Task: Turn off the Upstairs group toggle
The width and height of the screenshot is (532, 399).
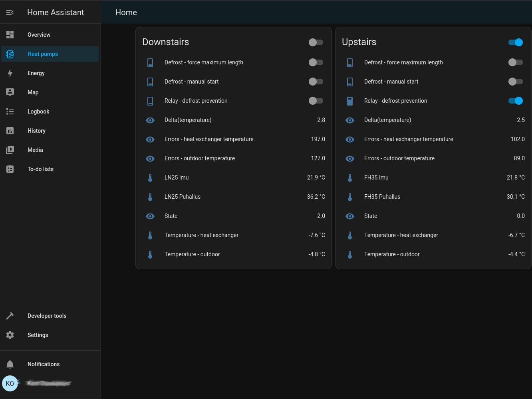Action: tap(515, 42)
